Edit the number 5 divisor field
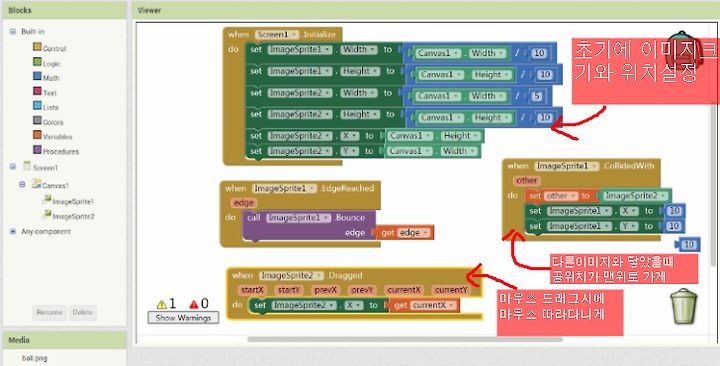The image size is (720, 366). pyautogui.click(x=536, y=96)
